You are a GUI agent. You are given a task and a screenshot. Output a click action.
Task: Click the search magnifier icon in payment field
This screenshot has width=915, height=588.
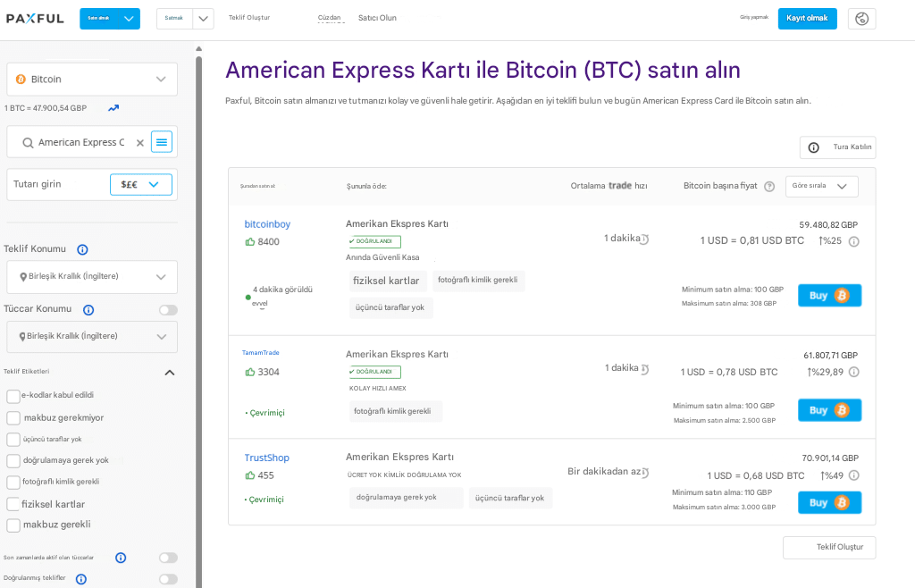coord(28,143)
